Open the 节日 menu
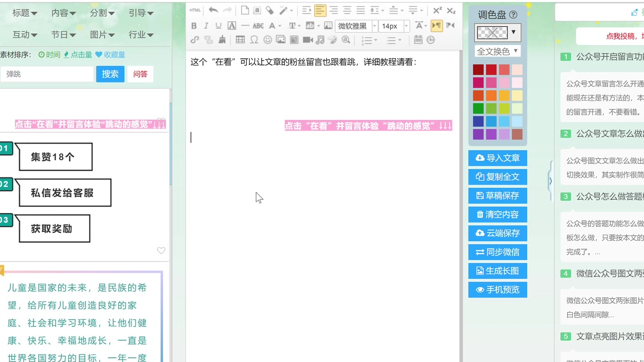 coord(63,35)
